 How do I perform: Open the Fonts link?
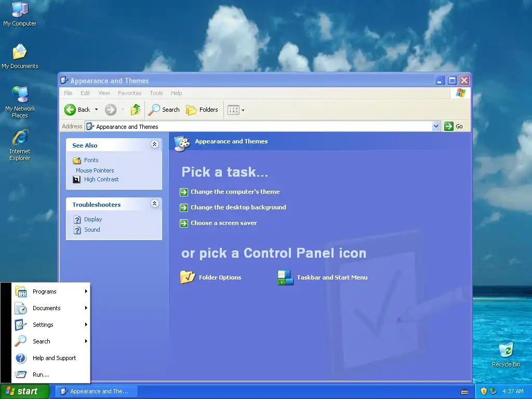pos(91,160)
